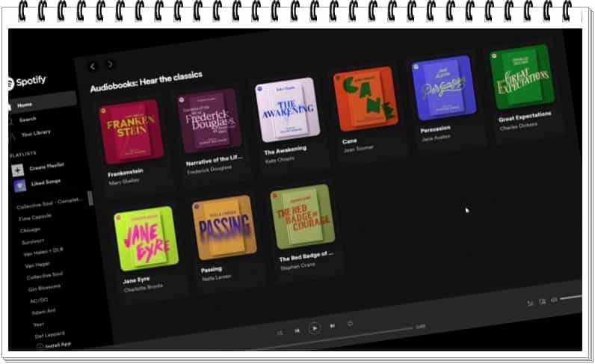The height and width of the screenshot is (364, 595).
Task: Open the Van Halen + DLR playlist
Action: pyautogui.click(x=43, y=252)
